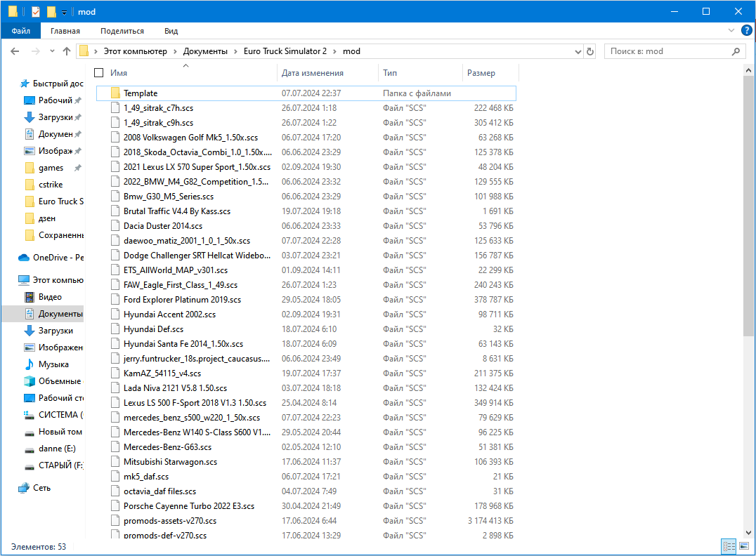This screenshot has height=556, width=756.
Task: Sort by the Имя column header
Action: click(119, 73)
